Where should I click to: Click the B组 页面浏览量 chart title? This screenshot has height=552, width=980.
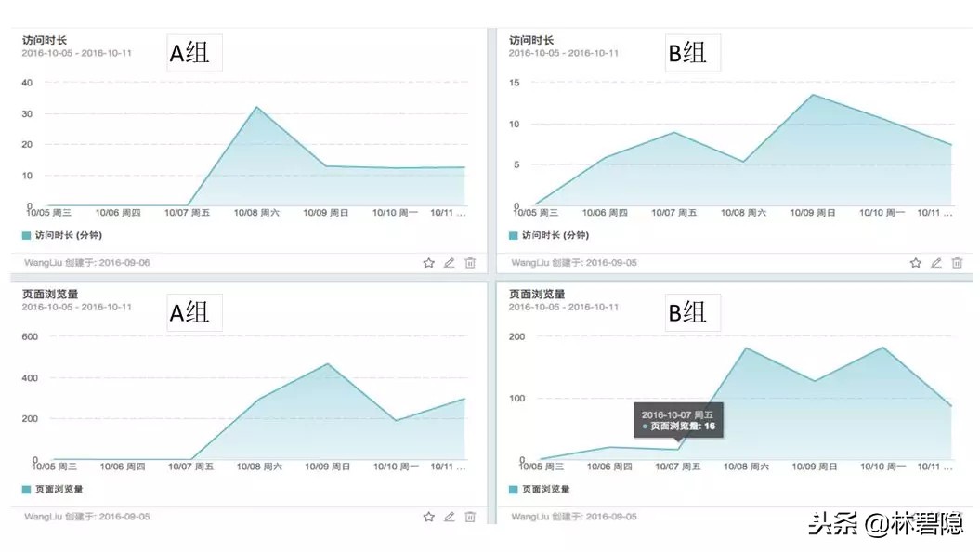(537, 294)
